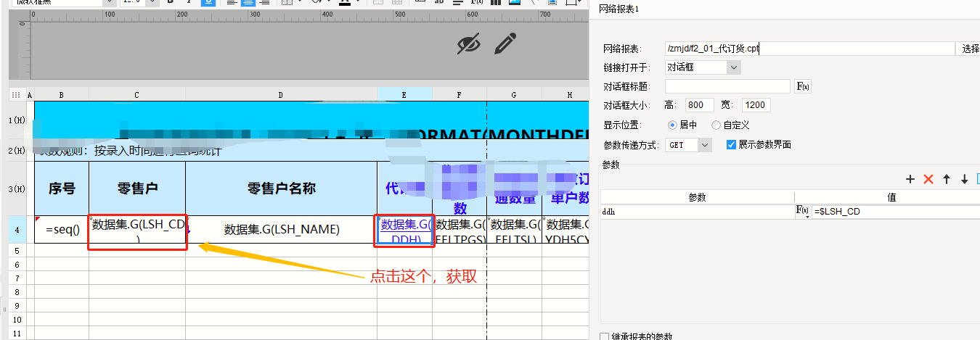Open formula editor beside 对话框标题 field
Viewport: 980px width, 340px height.
click(x=803, y=86)
